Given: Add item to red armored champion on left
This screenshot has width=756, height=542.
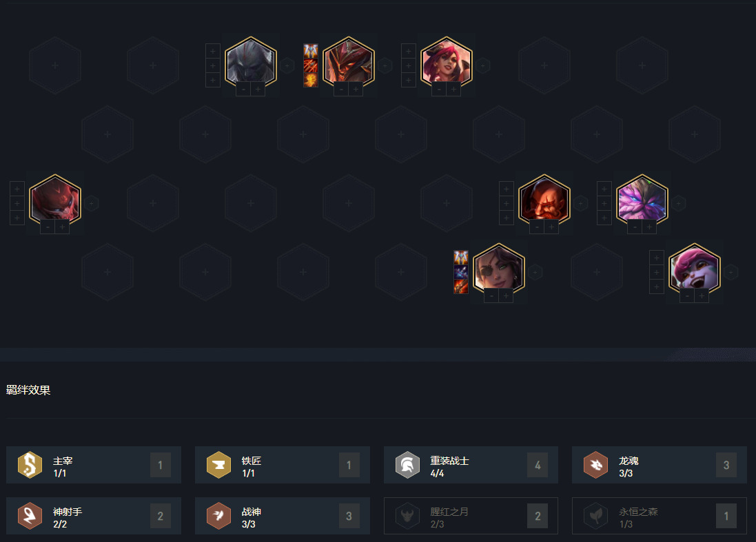Looking at the screenshot, I should (17, 189).
